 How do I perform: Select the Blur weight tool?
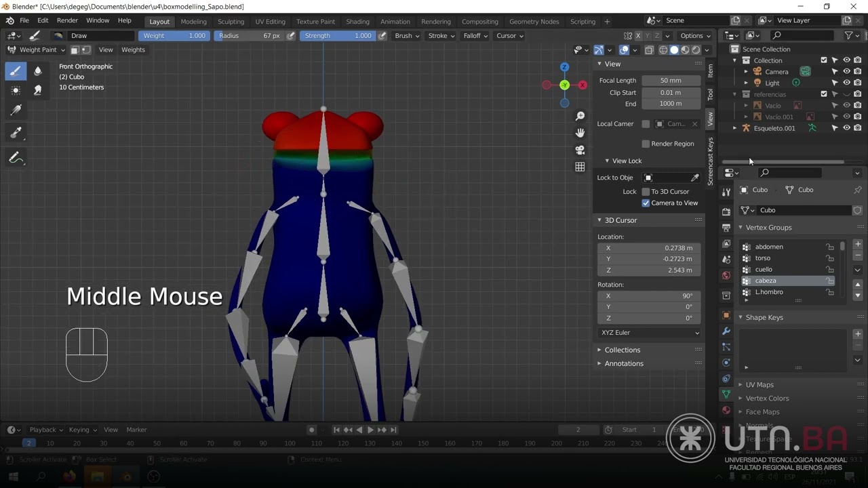(38, 70)
